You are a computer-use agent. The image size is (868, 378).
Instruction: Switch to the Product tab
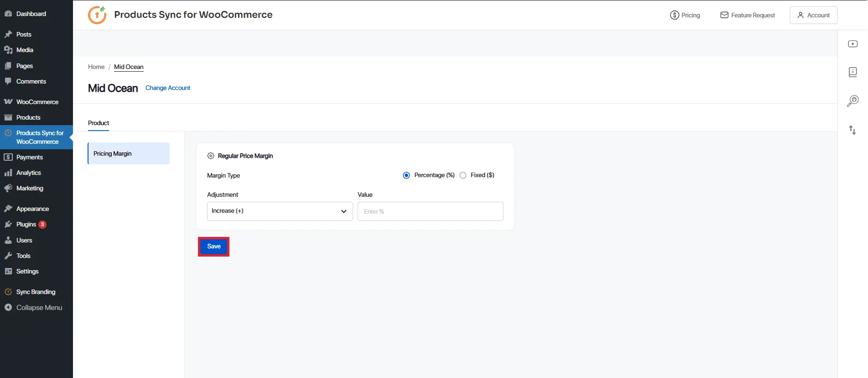pyautogui.click(x=99, y=123)
